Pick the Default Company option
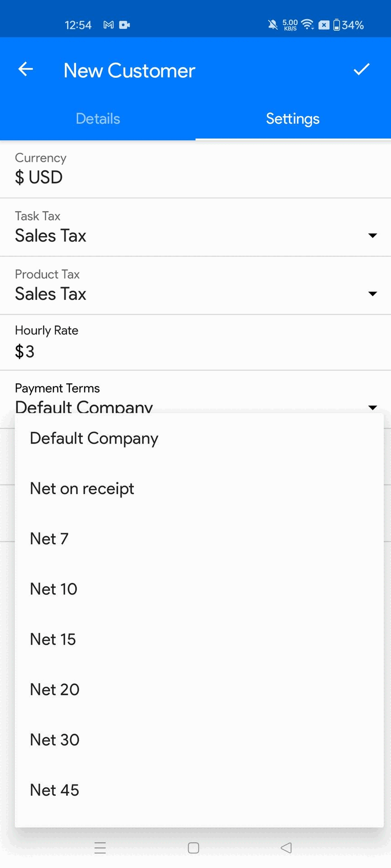This screenshot has height=868, width=391. [199, 439]
